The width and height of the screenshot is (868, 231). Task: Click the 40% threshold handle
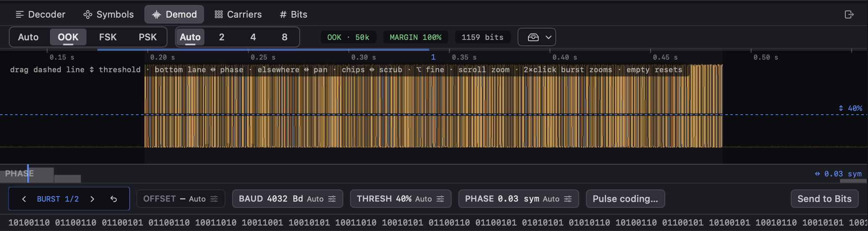[850, 108]
